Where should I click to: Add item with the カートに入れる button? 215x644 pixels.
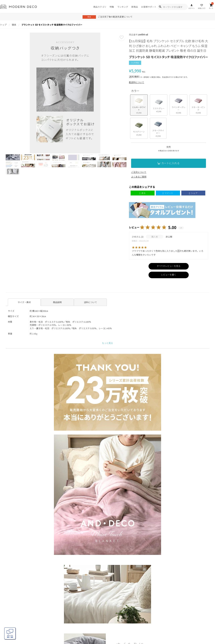pos(168,163)
